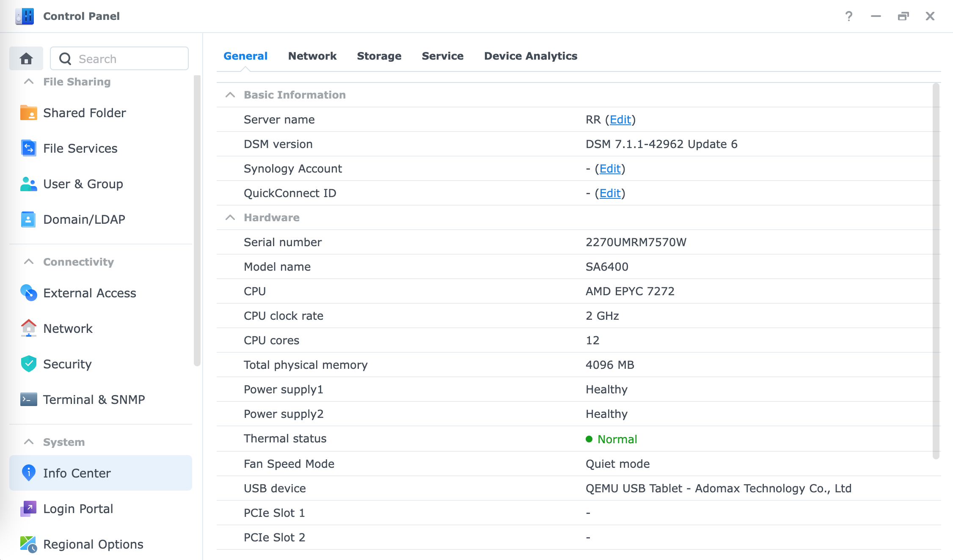953x560 pixels.
Task: Click the Info Center icon
Action: point(28,473)
